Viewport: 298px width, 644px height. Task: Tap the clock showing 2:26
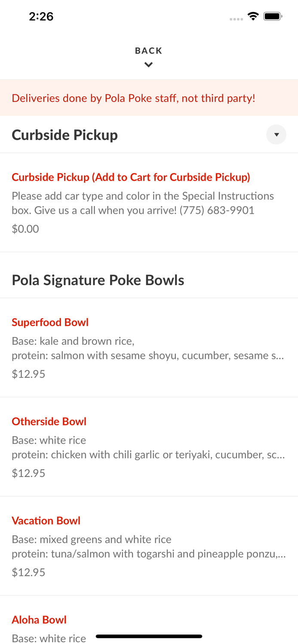pos(41,16)
